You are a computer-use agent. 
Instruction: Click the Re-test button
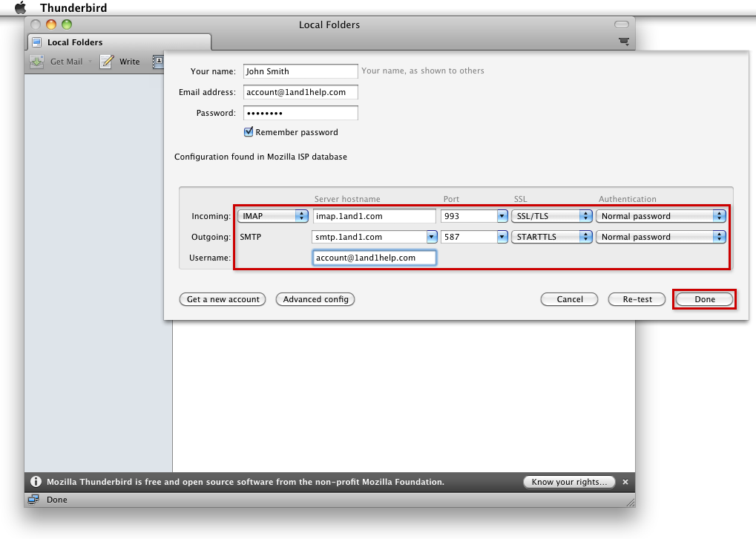pos(637,299)
